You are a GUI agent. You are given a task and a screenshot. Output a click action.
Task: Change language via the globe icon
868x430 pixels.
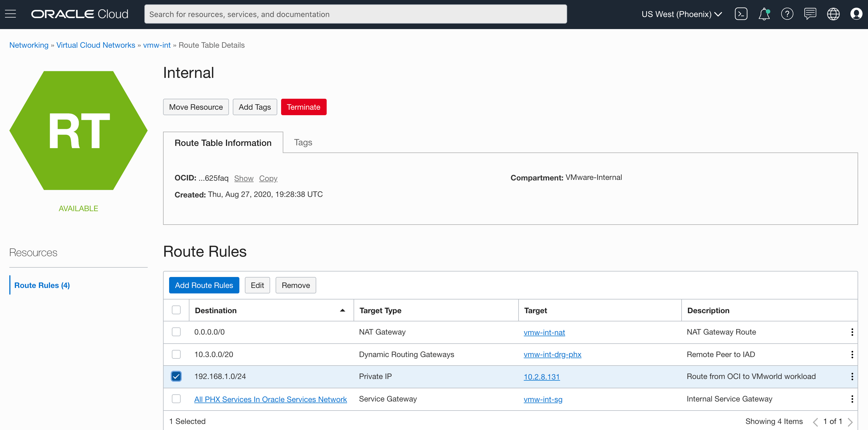click(833, 14)
